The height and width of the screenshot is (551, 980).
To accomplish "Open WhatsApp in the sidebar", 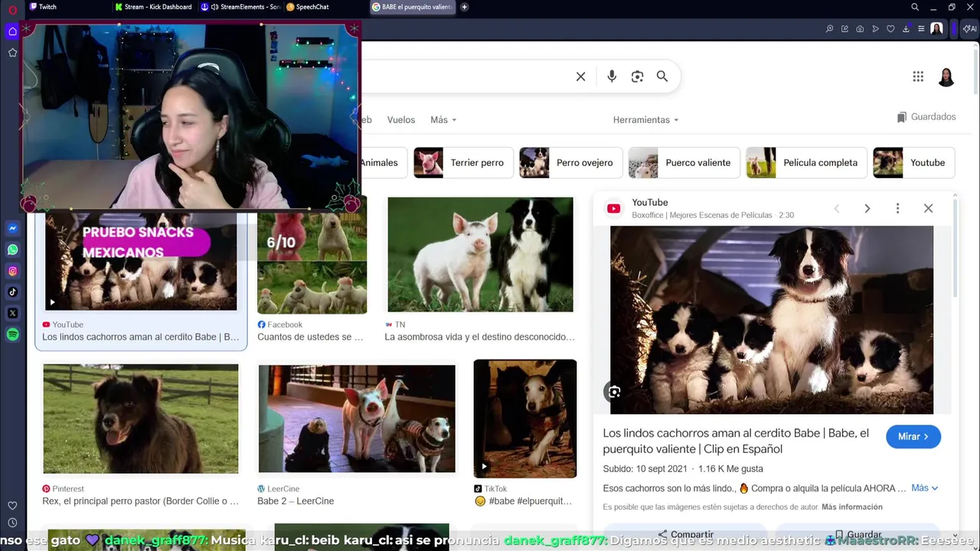I will point(12,249).
